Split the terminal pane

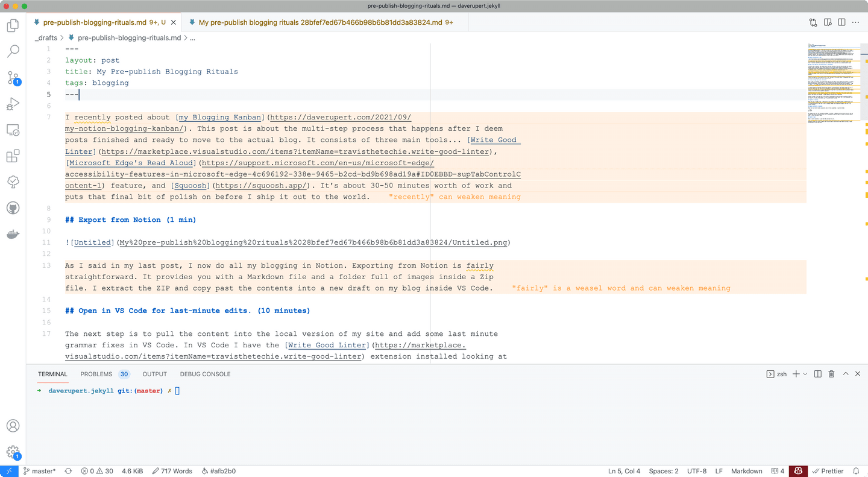[x=818, y=374]
